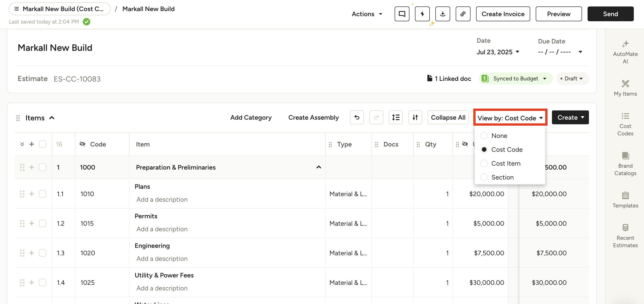
Task: Open the Actions menu
Action: [x=367, y=14]
